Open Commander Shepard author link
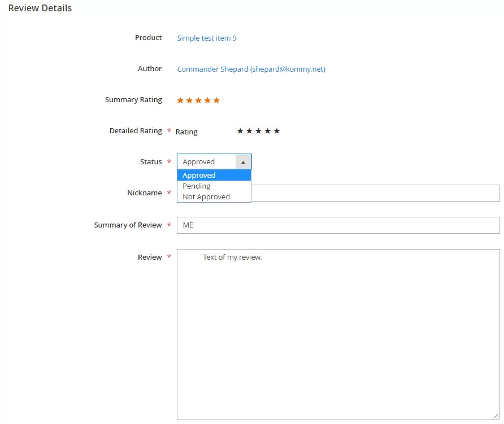 point(251,69)
